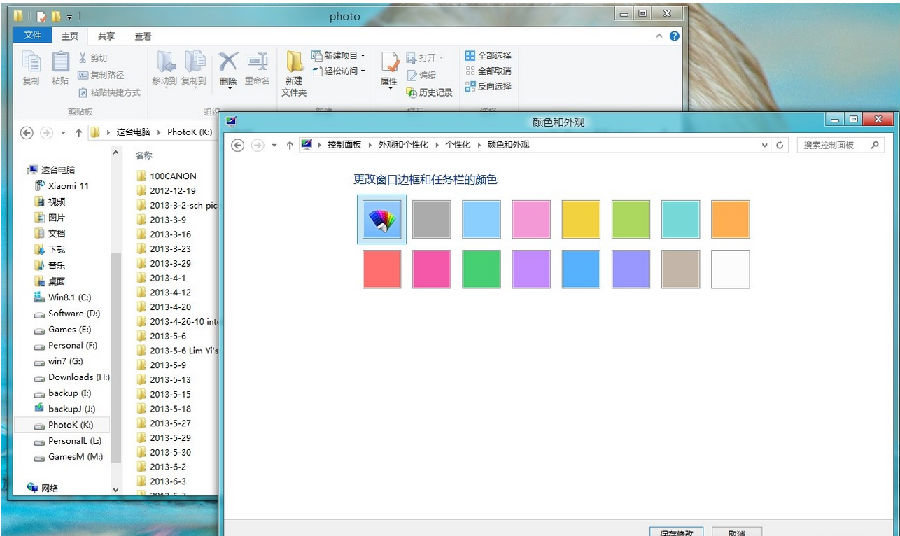This screenshot has height=536, width=900.
Task: Select the gray color swatch
Action: tap(432, 219)
